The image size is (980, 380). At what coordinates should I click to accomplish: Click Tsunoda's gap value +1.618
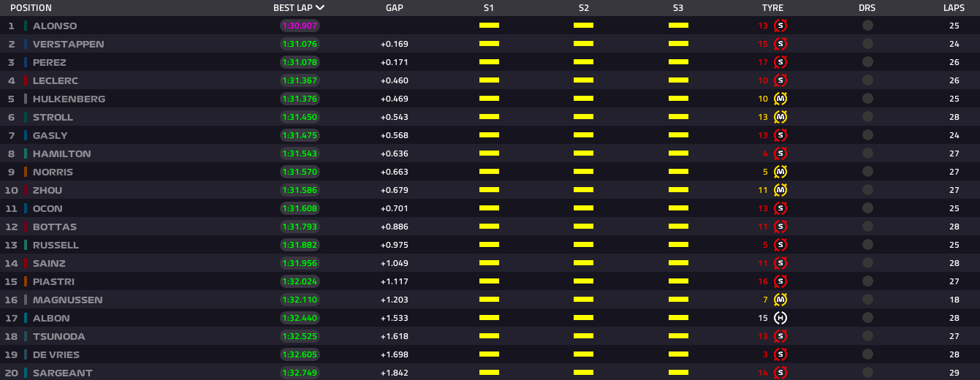tap(395, 336)
